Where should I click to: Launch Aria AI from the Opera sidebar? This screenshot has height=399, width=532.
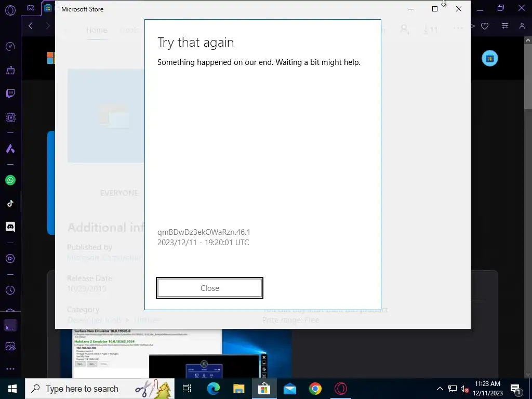coord(10,149)
